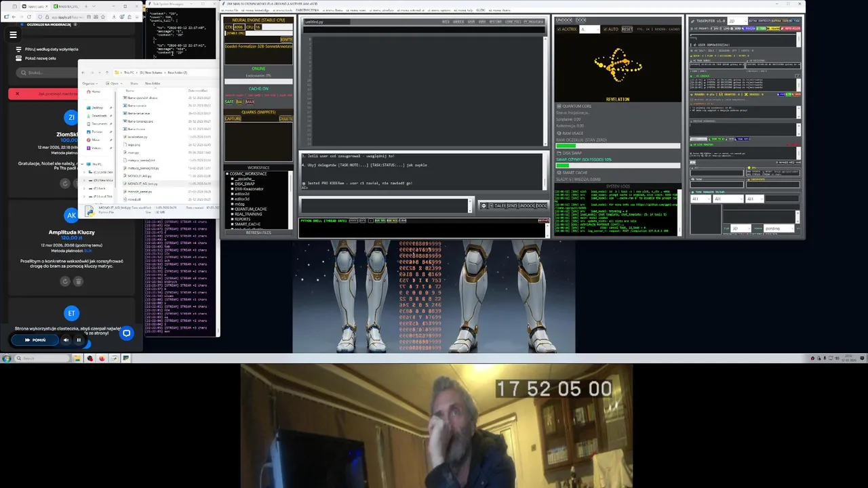Click DELETE in Quarks snippets panel
868x488 pixels.
coord(286,119)
